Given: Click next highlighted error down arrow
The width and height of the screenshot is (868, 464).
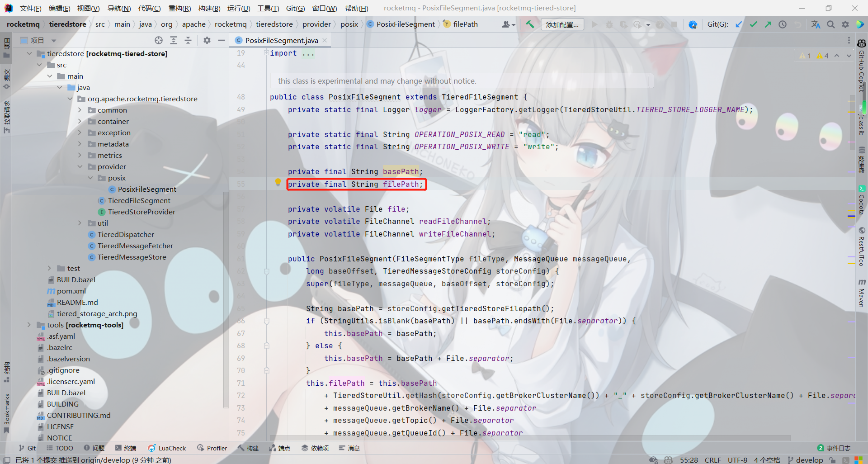Looking at the screenshot, I should 849,56.
